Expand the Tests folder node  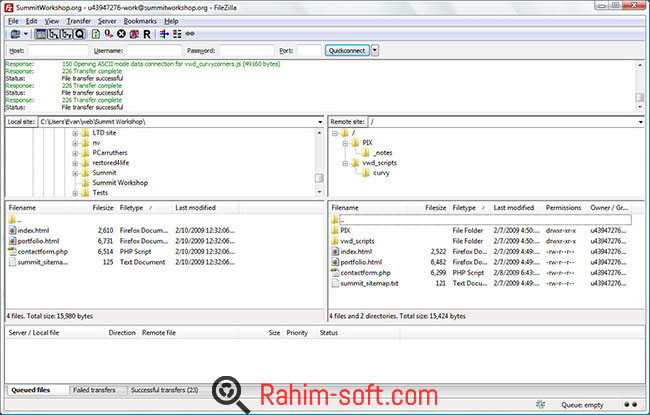pos(75,193)
